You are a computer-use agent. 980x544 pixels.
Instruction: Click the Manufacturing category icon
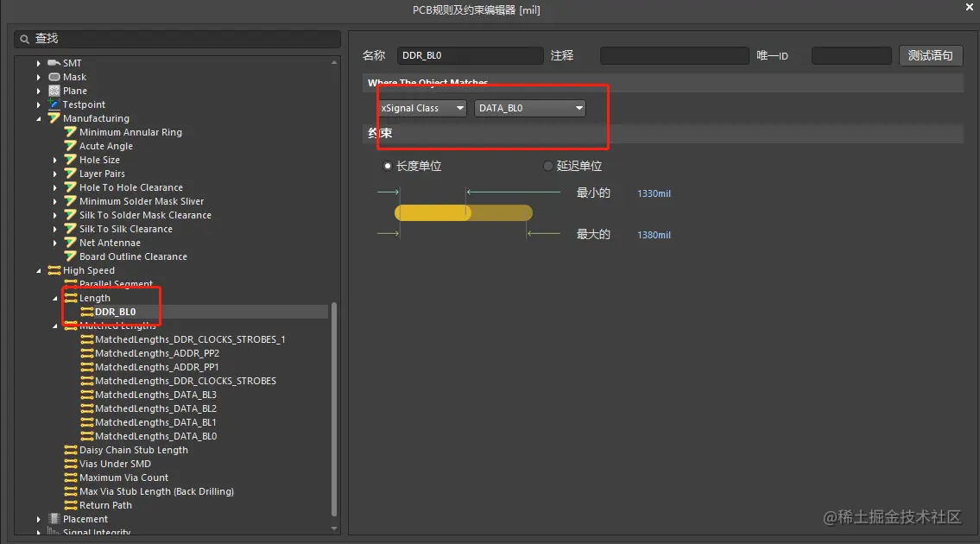tap(54, 118)
